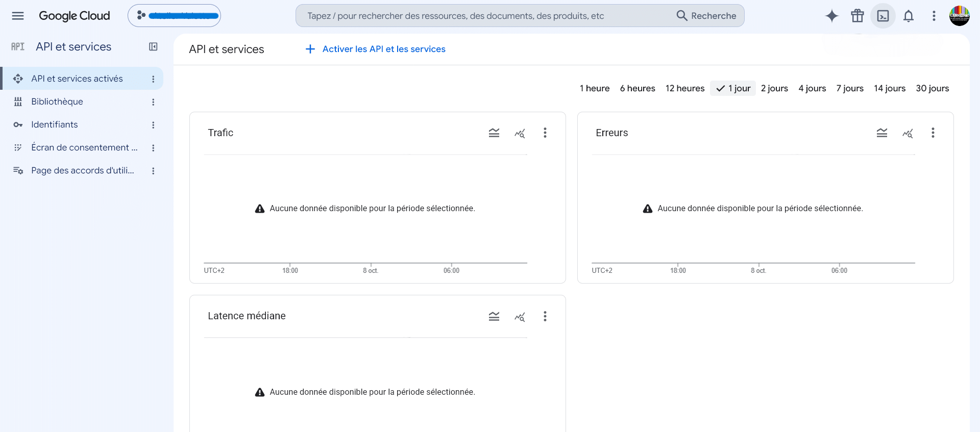980x432 pixels.
Task: Click the search bar input field
Action: (485, 16)
